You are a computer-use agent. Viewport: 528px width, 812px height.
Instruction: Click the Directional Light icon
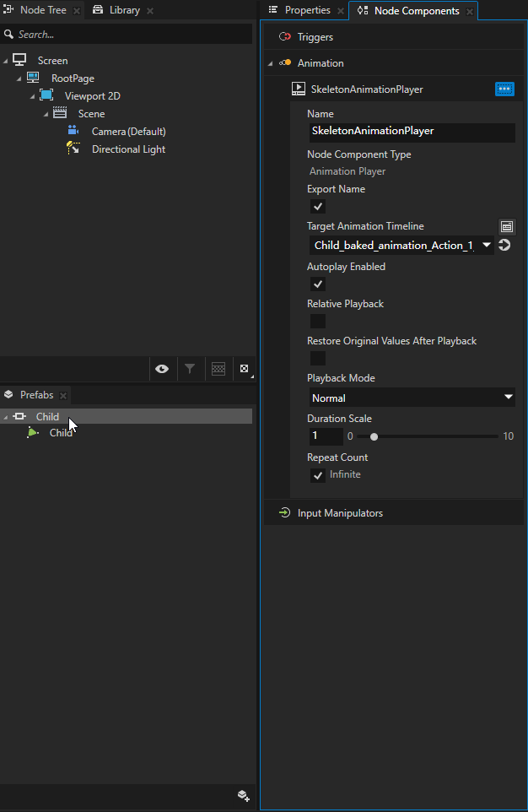tap(73, 148)
